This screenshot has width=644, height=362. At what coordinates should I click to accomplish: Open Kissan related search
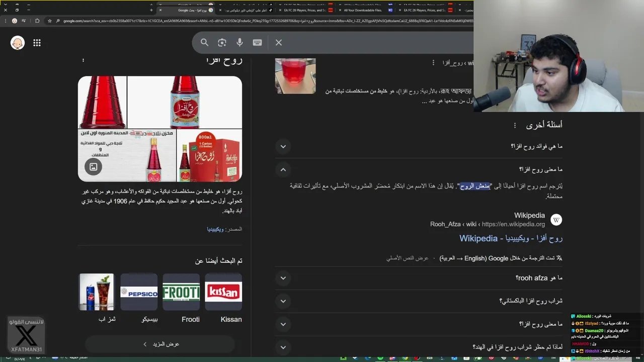pyautogui.click(x=231, y=319)
